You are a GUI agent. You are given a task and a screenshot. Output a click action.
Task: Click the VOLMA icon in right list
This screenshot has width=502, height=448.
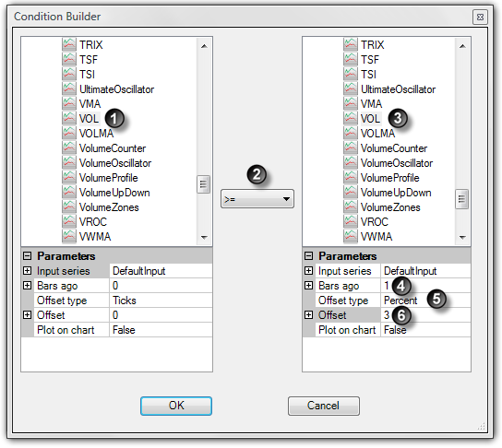pos(351,133)
